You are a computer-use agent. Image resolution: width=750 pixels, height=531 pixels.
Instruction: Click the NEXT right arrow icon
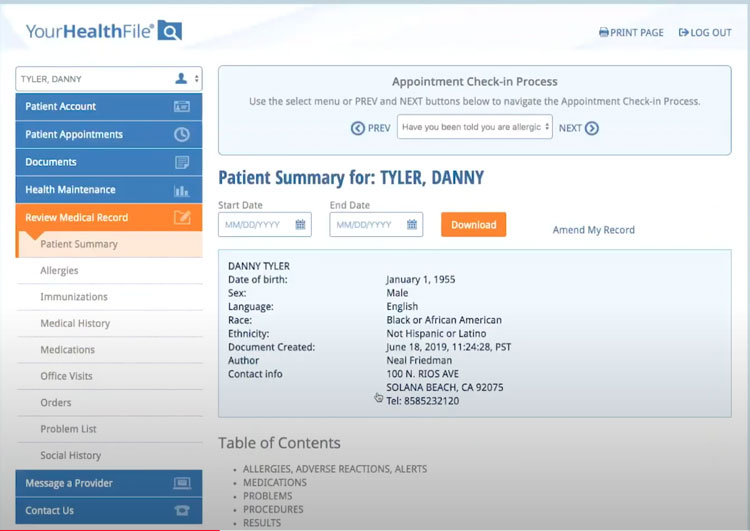pyautogui.click(x=592, y=128)
